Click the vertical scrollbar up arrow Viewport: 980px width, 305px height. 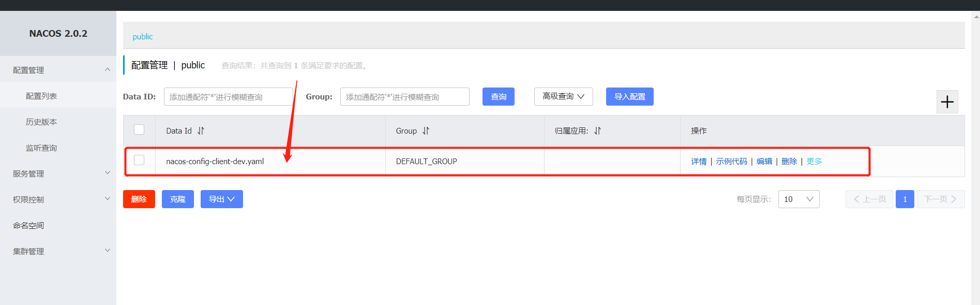(976, 17)
